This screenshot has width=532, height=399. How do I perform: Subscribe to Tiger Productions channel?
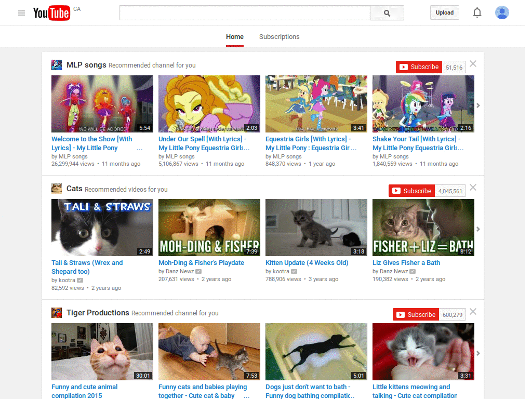[x=416, y=314]
